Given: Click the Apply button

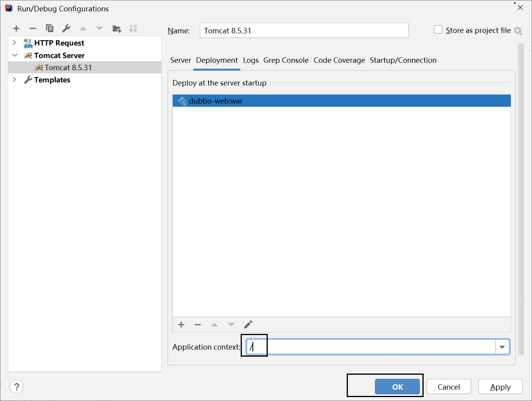Looking at the screenshot, I should (x=500, y=387).
